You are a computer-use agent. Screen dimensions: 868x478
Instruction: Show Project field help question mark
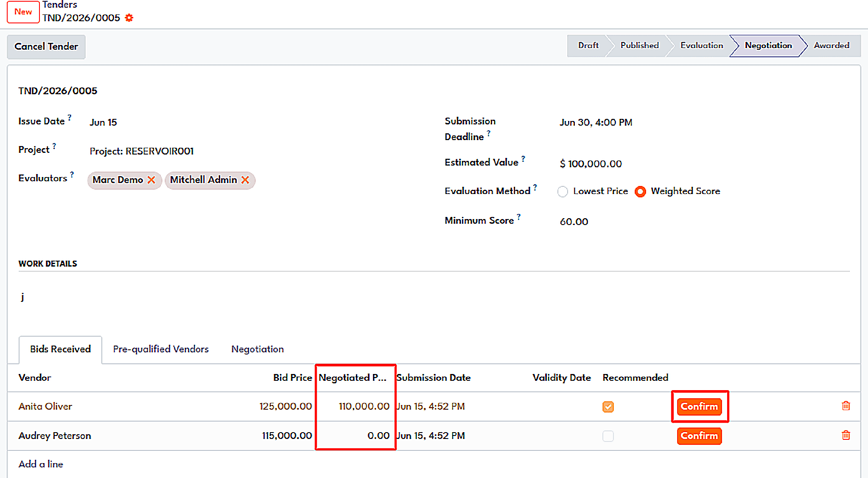tap(54, 146)
